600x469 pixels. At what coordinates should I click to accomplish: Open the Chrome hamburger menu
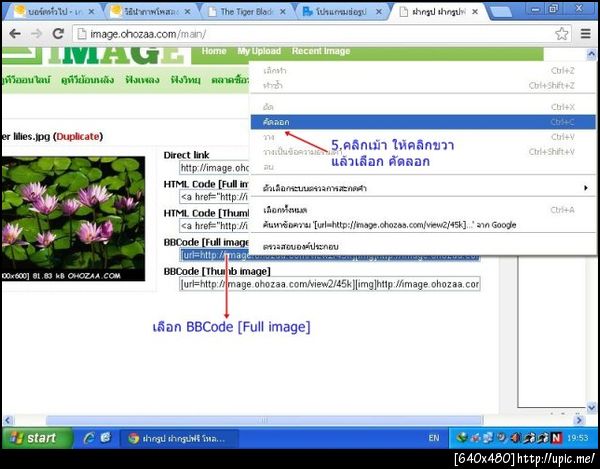585,34
